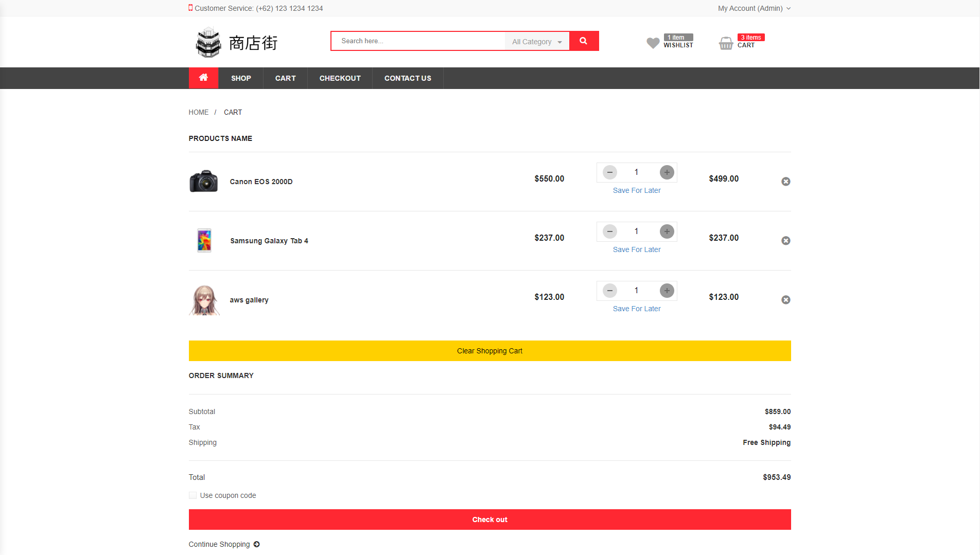
Task: Save Canon EOS 2000D for later
Action: point(637,190)
